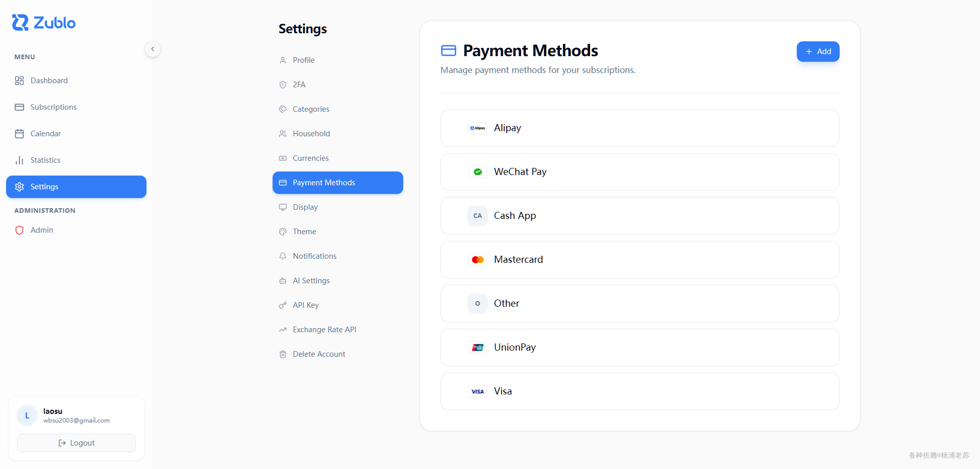Click the Zublo logo icon
Screen dimensions: 980x469
[x=20, y=22]
